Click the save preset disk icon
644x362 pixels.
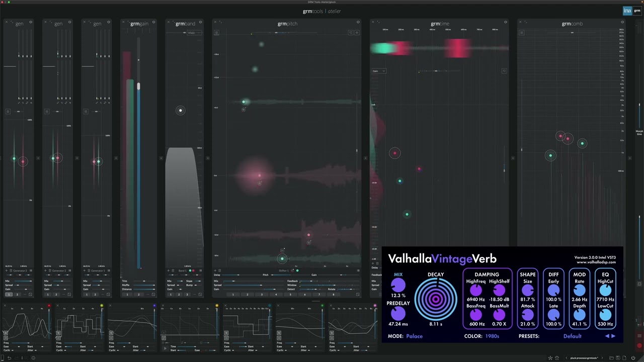(x=618, y=358)
